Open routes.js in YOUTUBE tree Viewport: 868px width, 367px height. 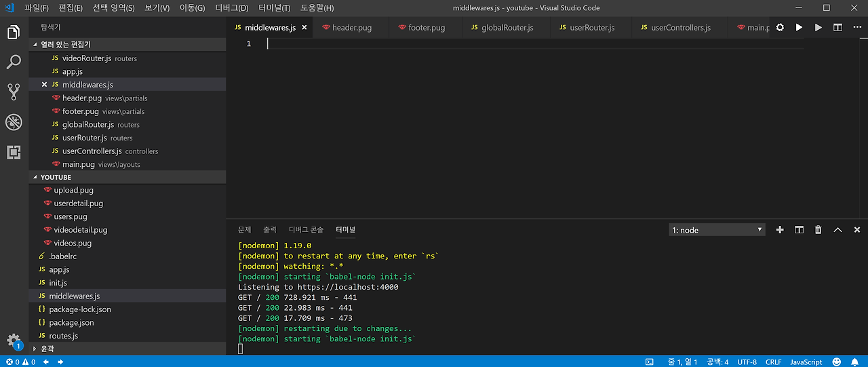coord(127,336)
